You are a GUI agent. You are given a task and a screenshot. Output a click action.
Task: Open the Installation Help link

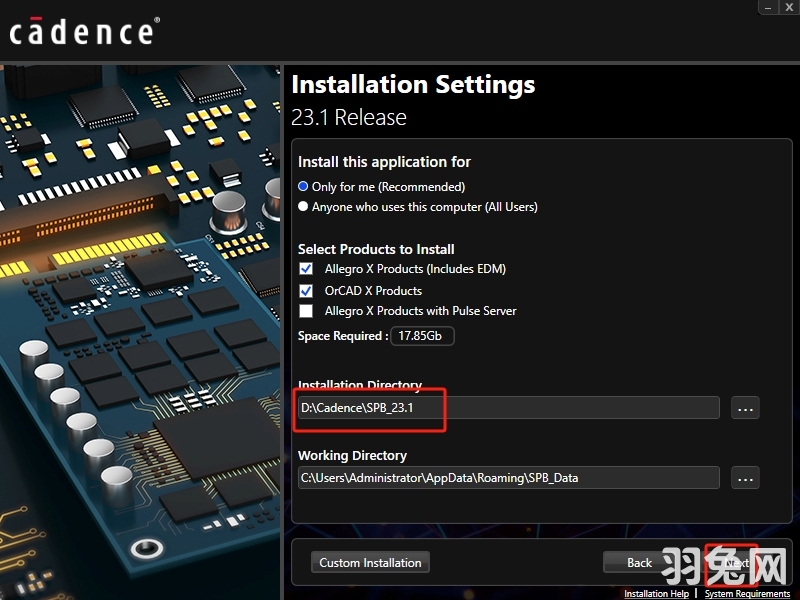click(657, 593)
